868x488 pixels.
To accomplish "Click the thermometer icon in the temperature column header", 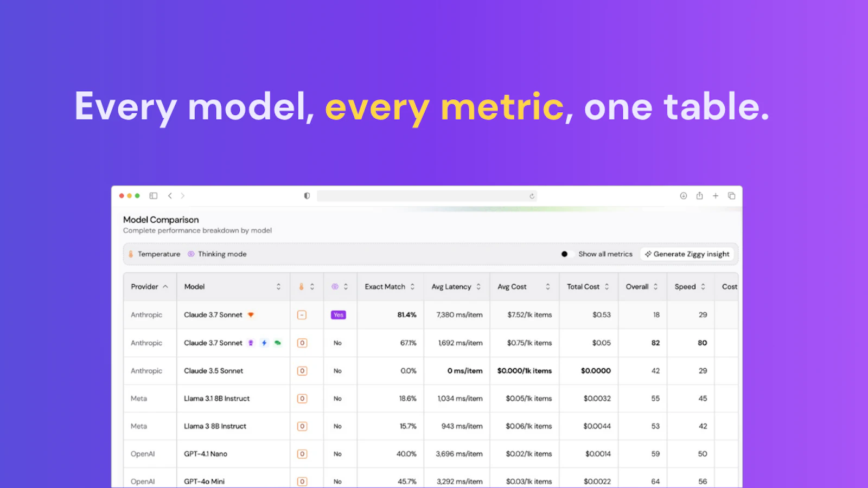I will [x=302, y=286].
